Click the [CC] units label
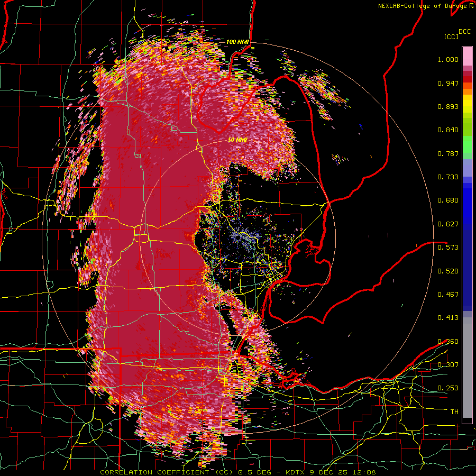Screen dimensions: 476x476 tap(451, 36)
